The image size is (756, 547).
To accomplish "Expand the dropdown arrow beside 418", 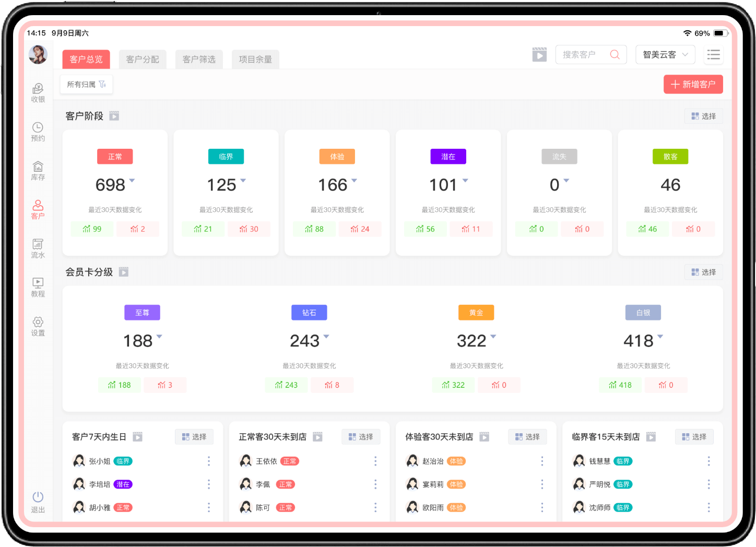I will pos(660,337).
